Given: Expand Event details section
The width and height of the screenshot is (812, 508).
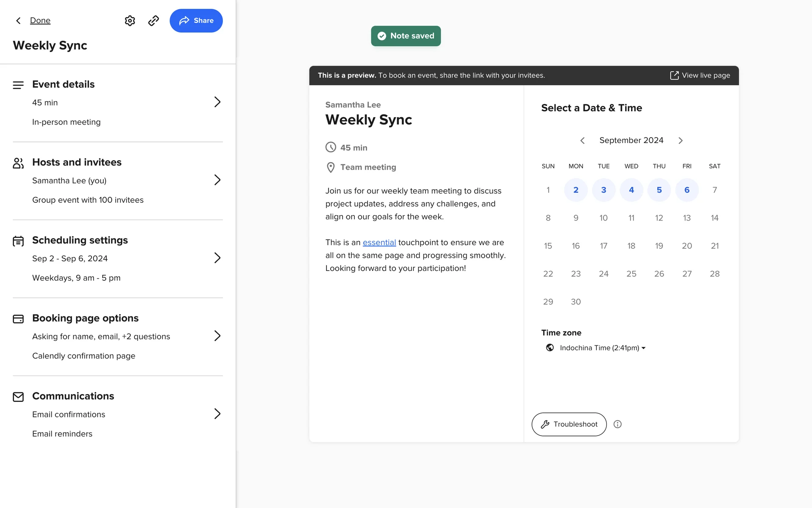Looking at the screenshot, I should click(217, 102).
